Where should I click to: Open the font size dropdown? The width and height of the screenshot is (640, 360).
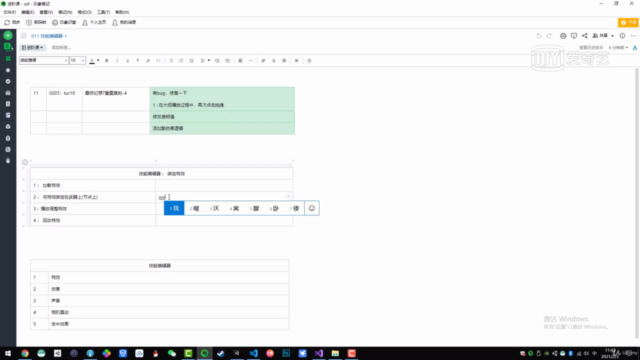pos(77,60)
